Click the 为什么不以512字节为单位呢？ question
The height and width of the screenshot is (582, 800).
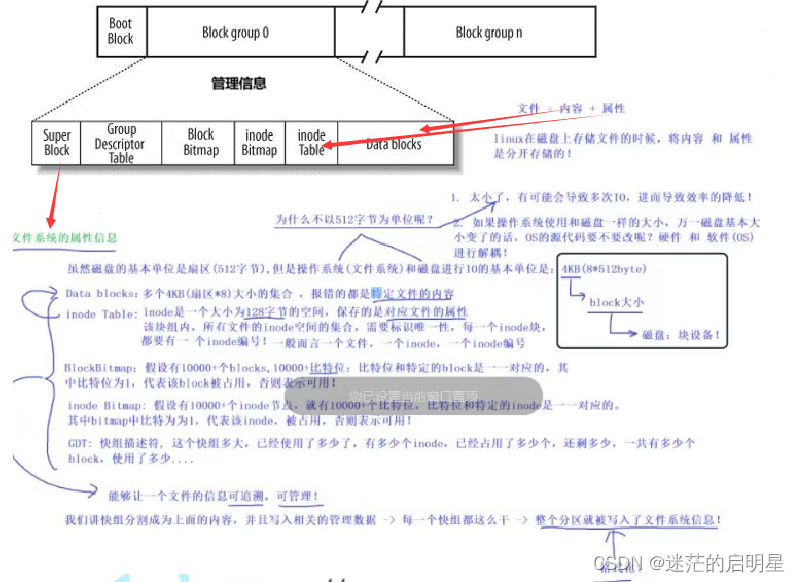pos(355,220)
